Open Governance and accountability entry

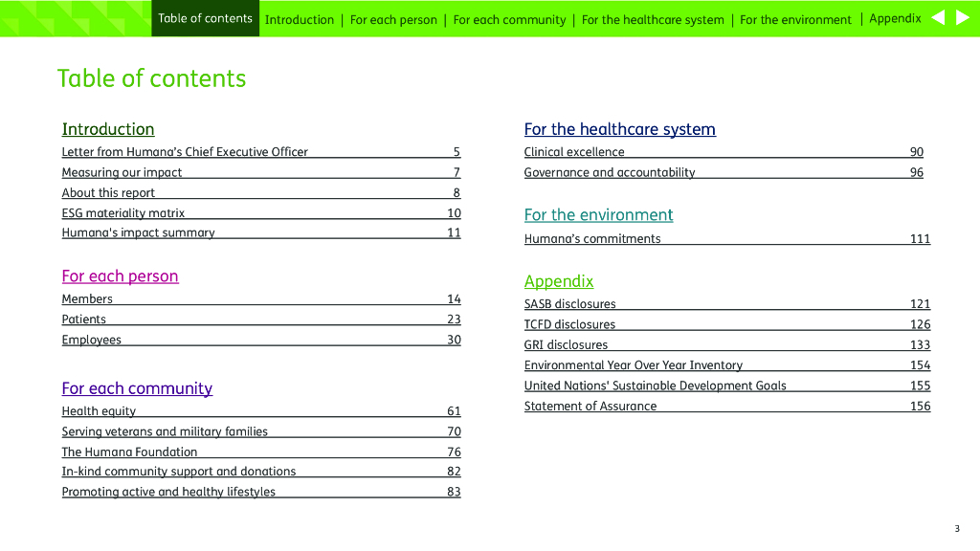[724, 172]
